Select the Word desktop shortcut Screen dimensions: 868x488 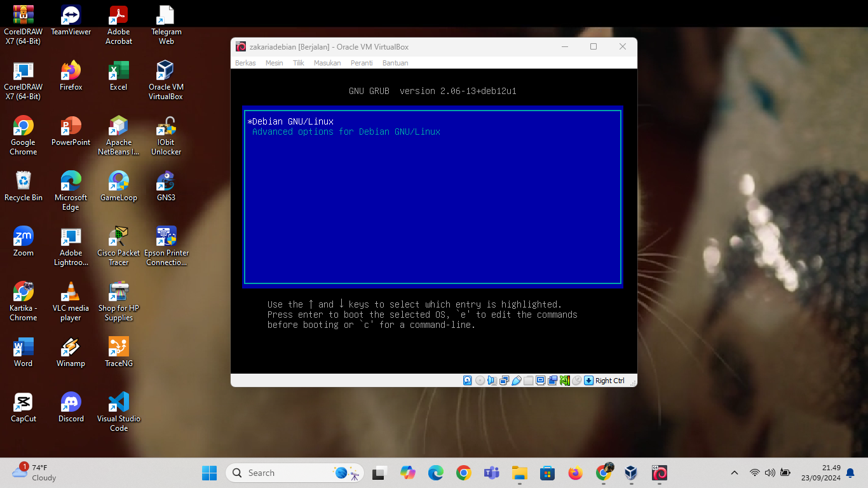(x=24, y=353)
